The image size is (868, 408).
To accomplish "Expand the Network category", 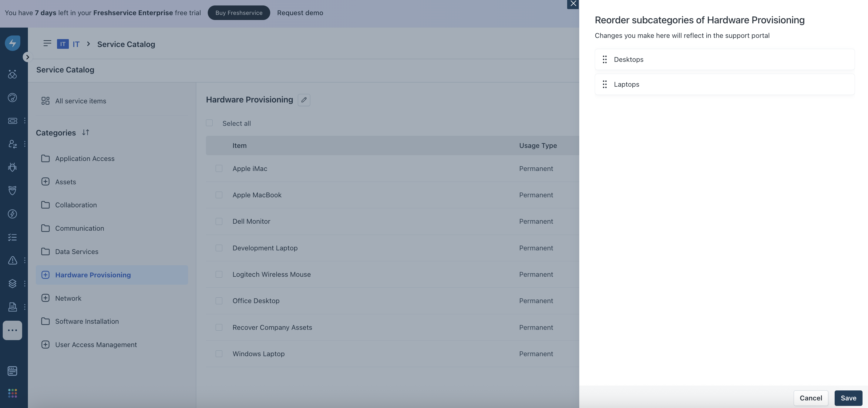I will tap(45, 298).
